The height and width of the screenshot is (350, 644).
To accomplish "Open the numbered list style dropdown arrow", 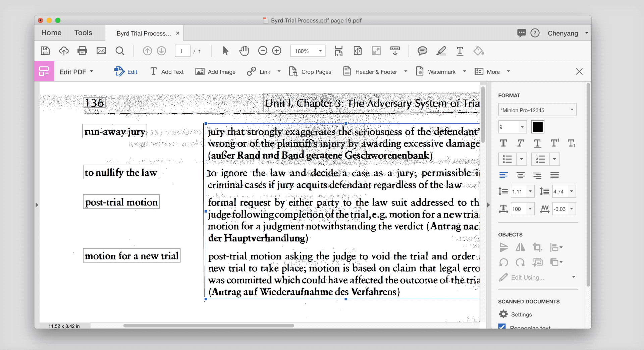I will tap(555, 159).
